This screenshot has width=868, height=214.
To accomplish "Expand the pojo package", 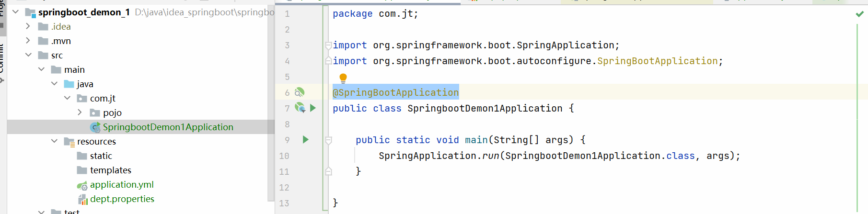I will 80,113.
